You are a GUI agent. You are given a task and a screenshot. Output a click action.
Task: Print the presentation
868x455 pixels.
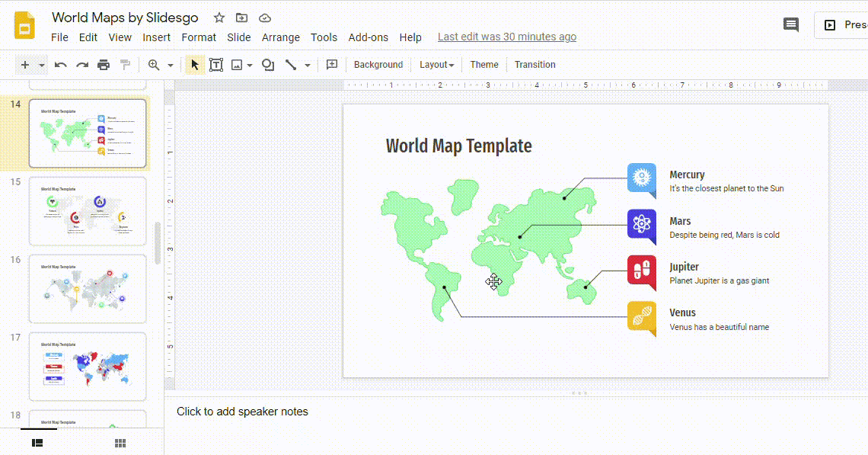(104, 65)
